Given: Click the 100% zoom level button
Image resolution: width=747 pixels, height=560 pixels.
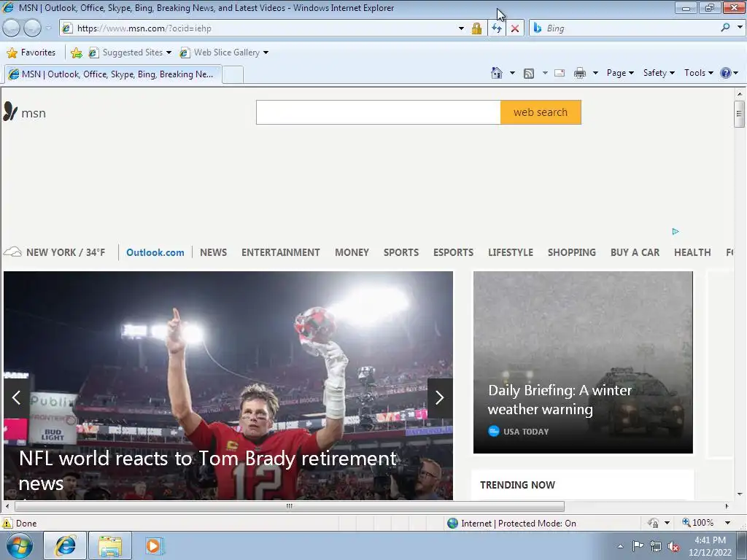Looking at the screenshot, I should 698,523.
